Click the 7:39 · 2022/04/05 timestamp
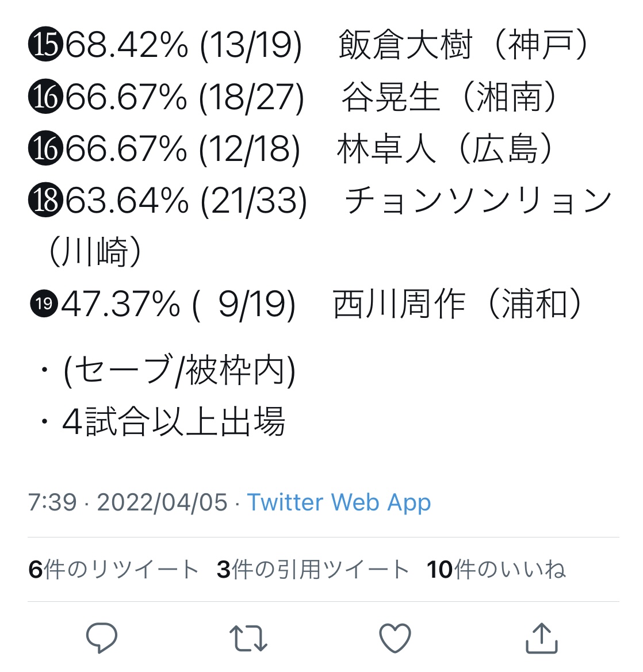 (x=128, y=502)
